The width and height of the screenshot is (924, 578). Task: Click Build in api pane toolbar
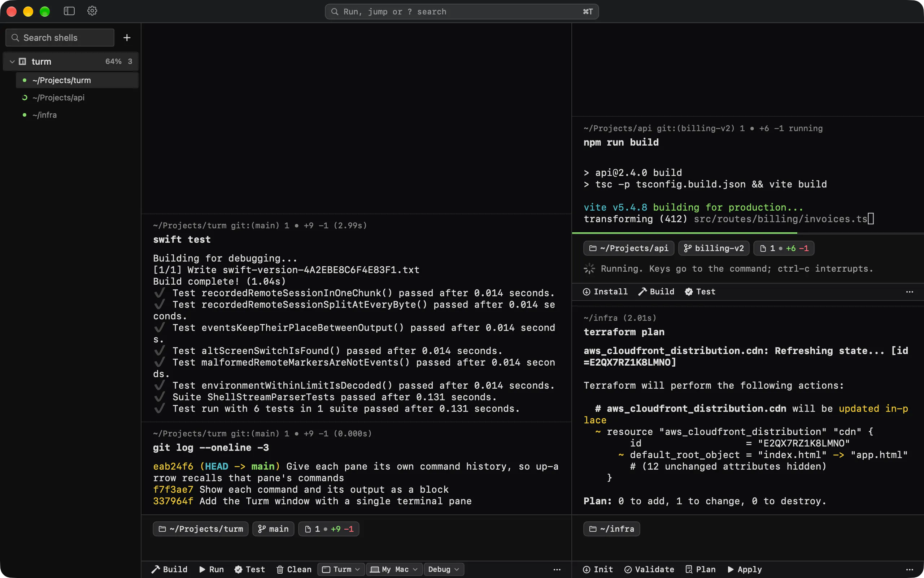coord(656,292)
